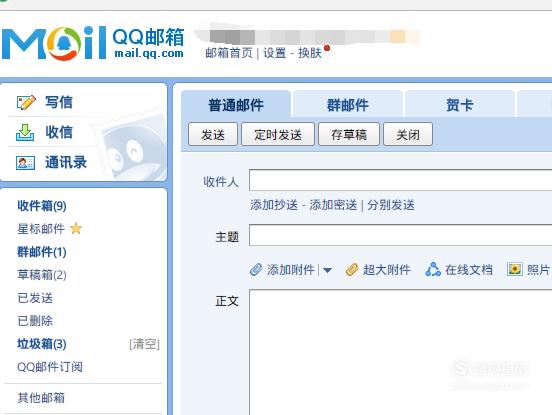
Task: Click the inbox download tray icon
Action: pos(25,132)
